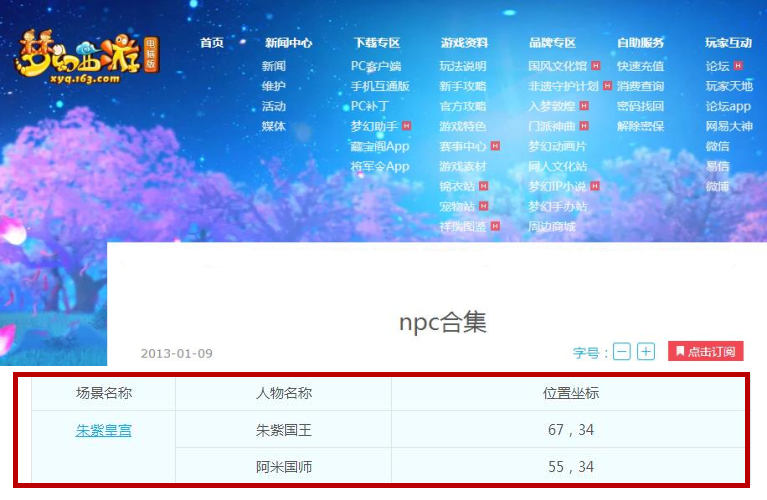767x500 pixels.
Task: Open the 微信 link
Action: (718, 146)
